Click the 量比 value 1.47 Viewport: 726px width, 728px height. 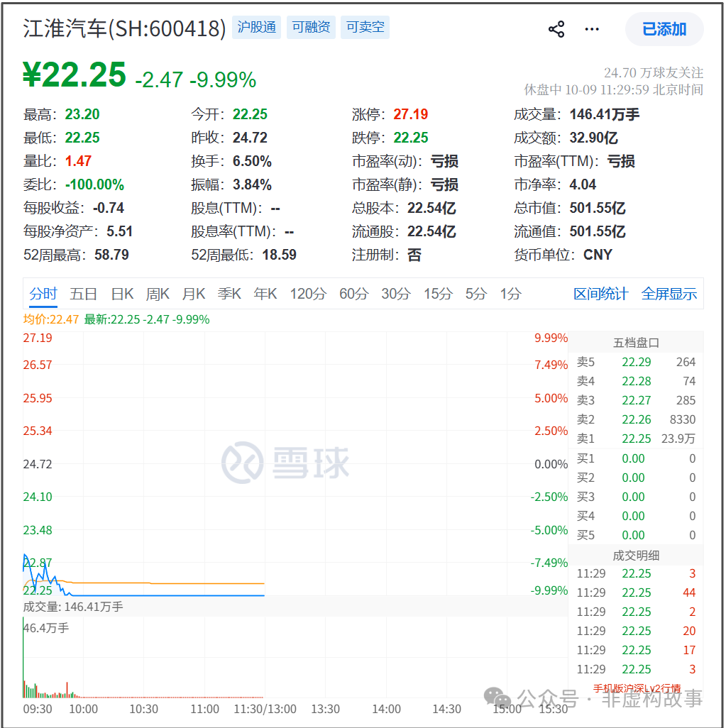[78, 161]
